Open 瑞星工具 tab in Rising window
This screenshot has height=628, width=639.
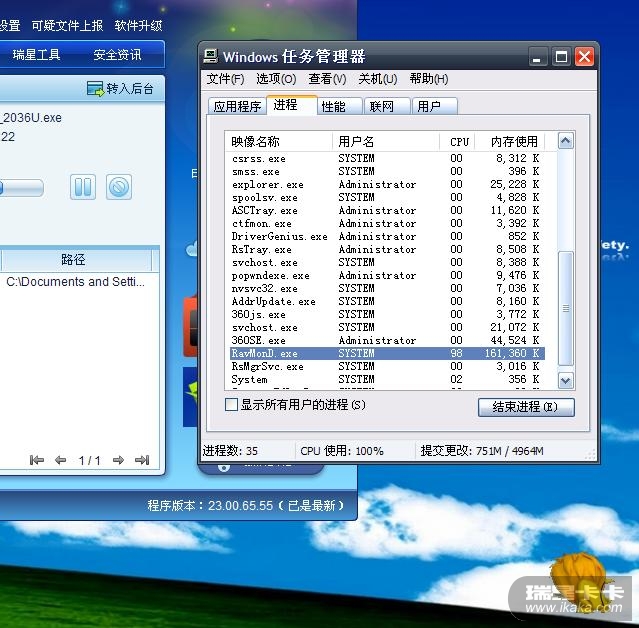click(x=36, y=55)
